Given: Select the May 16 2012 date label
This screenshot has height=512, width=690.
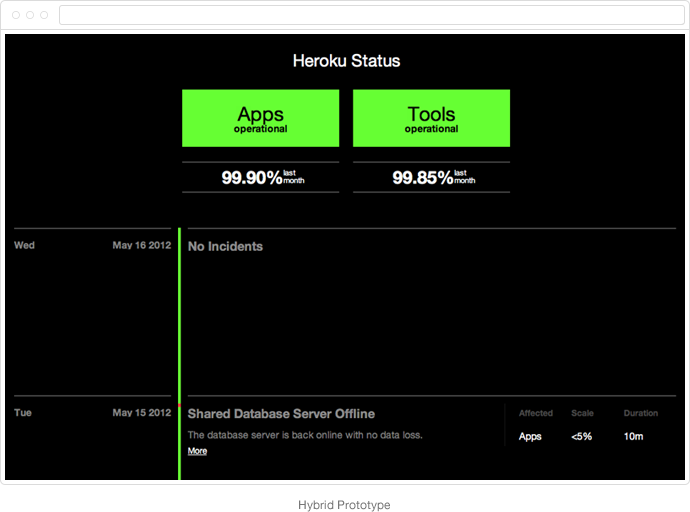Looking at the screenshot, I should point(141,245).
